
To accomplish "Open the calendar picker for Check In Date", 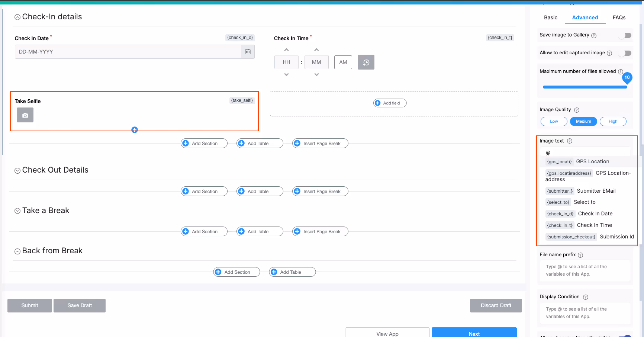I will click(248, 52).
